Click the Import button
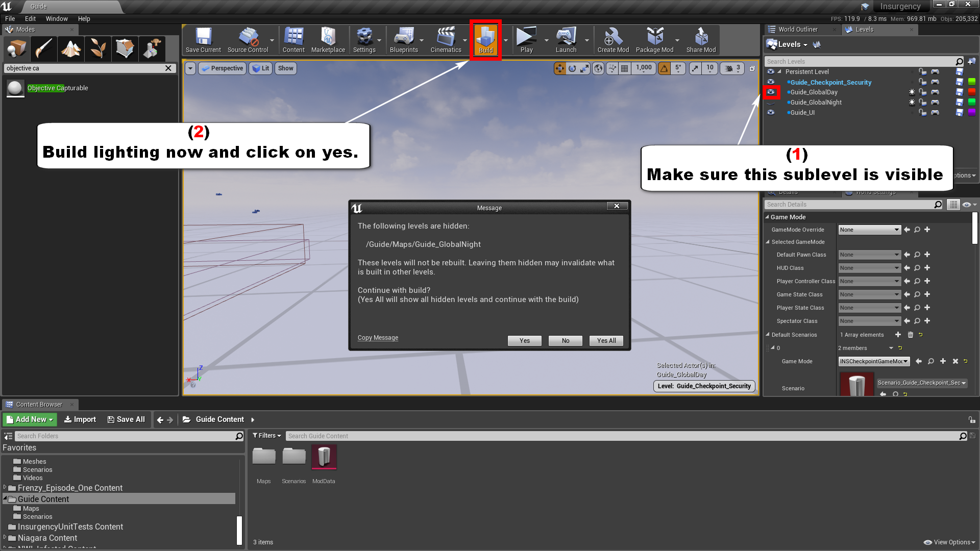Viewport: 980px width, 551px height. tap(80, 419)
